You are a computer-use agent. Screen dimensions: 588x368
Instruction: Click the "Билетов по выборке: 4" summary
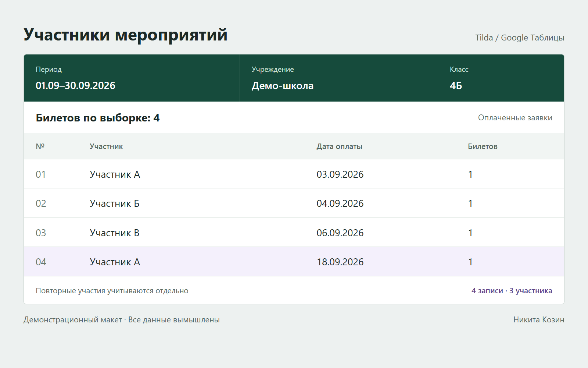coord(98,118)
